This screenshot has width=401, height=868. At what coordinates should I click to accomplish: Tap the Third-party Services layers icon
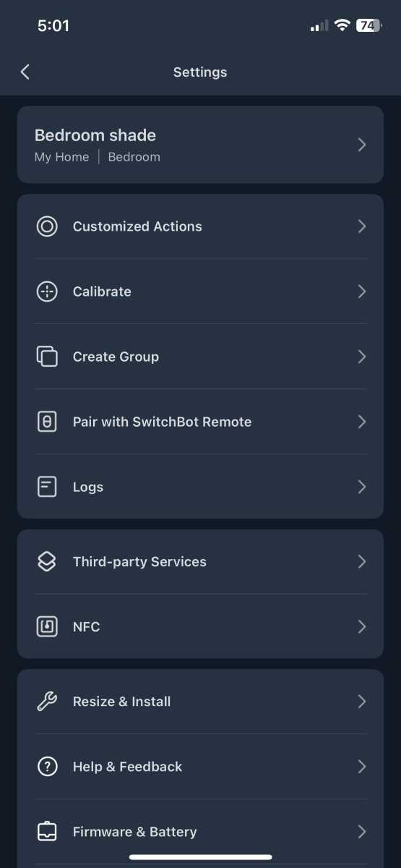(x=47, y=561)
